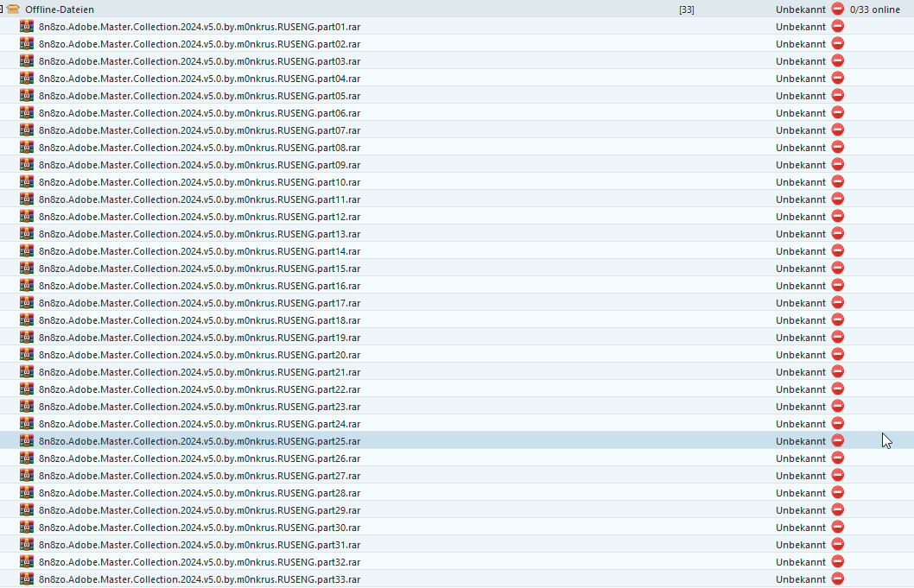Select file name ending part02.rar

click(x=200, y=44)
